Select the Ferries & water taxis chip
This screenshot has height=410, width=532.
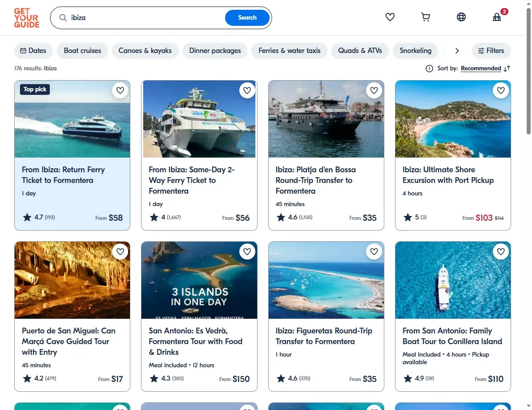pos(290,51)
